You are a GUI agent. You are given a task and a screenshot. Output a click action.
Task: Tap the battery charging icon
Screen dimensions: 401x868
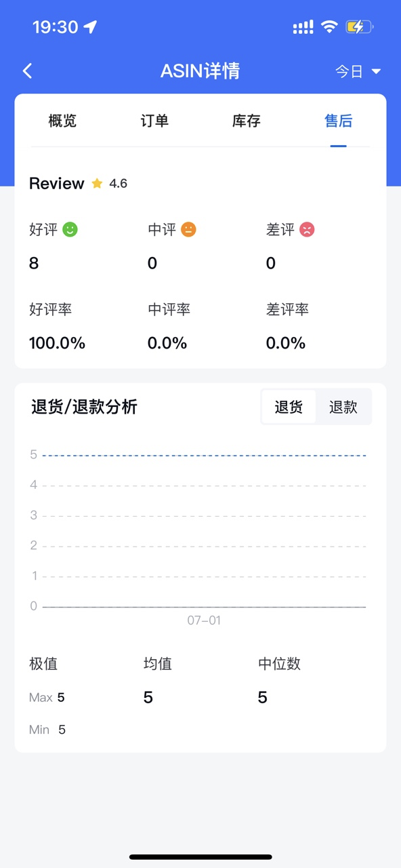(360, 27)
